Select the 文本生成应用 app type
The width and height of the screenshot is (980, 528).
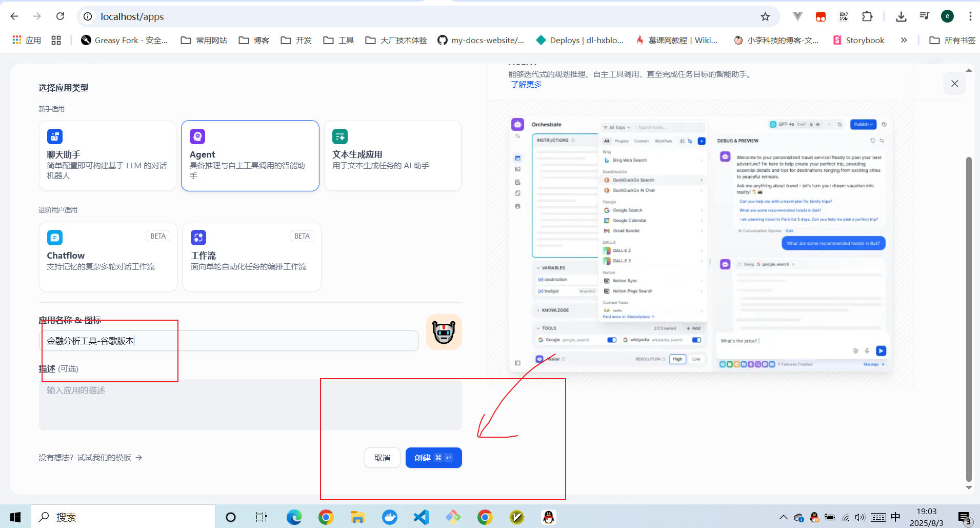(x=392, y=156)
